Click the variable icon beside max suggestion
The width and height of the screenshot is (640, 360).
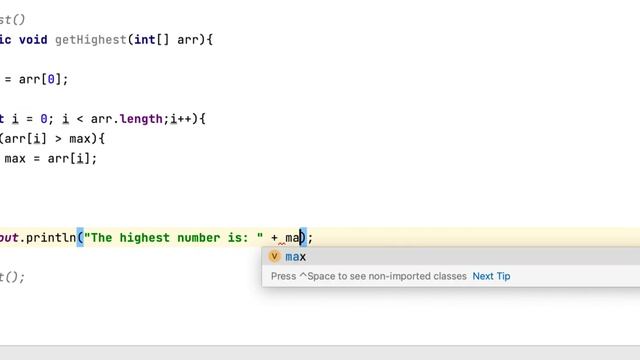[x=274, y=256]
